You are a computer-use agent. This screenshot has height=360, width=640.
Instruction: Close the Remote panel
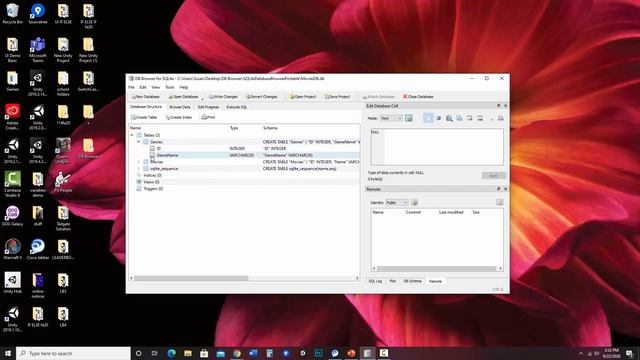[x=505, y=189]
